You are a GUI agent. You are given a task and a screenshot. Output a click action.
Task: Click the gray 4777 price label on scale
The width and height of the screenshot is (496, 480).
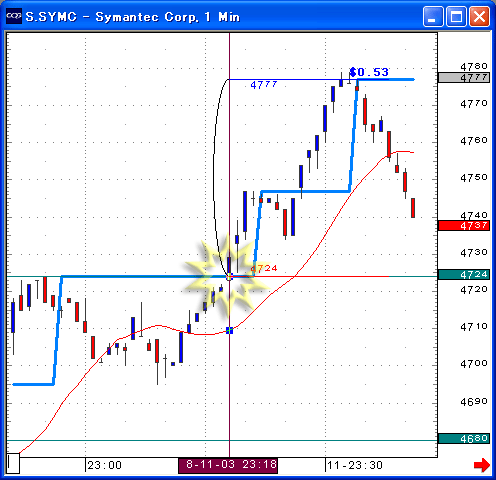[464, 78]
